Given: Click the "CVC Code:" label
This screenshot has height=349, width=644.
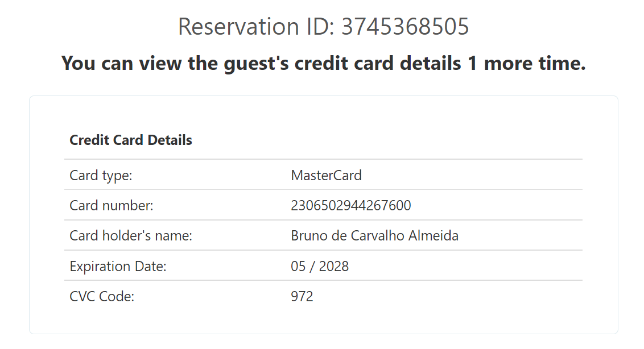Looking at the screenshot, I should point(102,296).
